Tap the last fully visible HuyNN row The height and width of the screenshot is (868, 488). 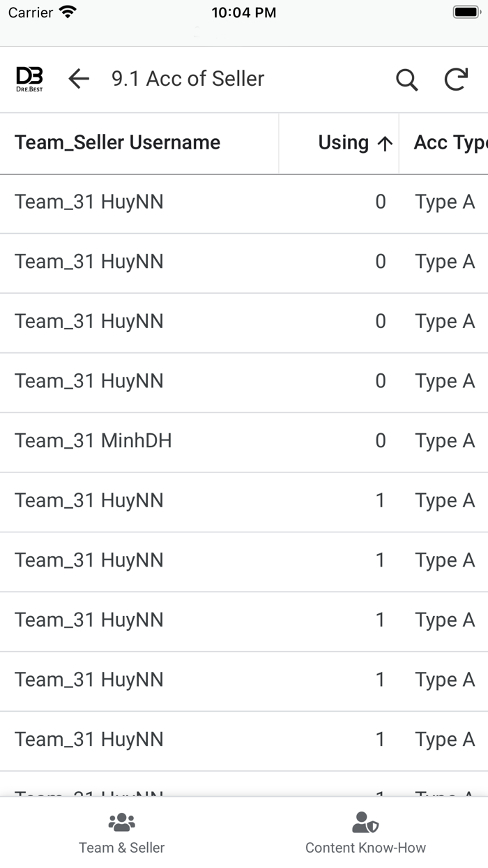coord(89,740)
